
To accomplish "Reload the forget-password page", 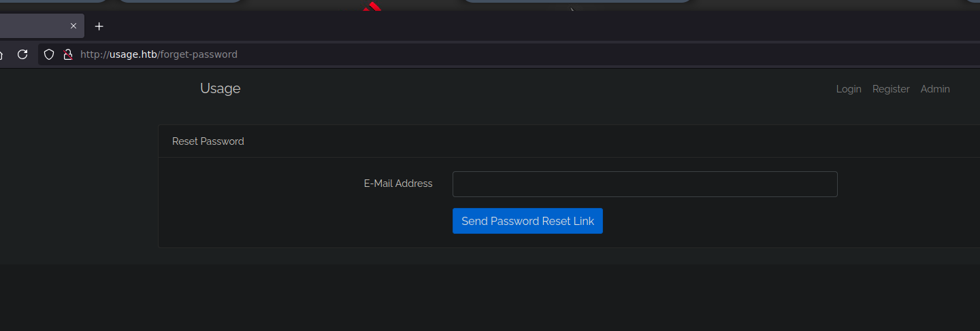I will 22,54.
